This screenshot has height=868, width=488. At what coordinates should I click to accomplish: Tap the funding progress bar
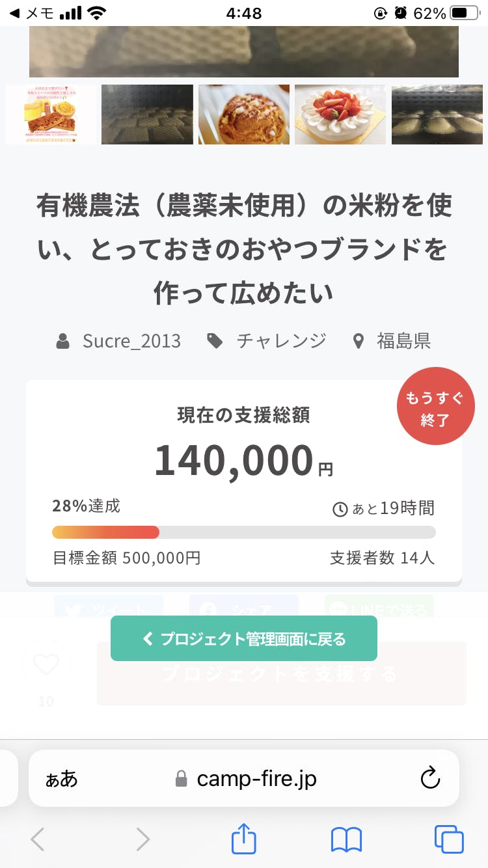coord(244,532)
